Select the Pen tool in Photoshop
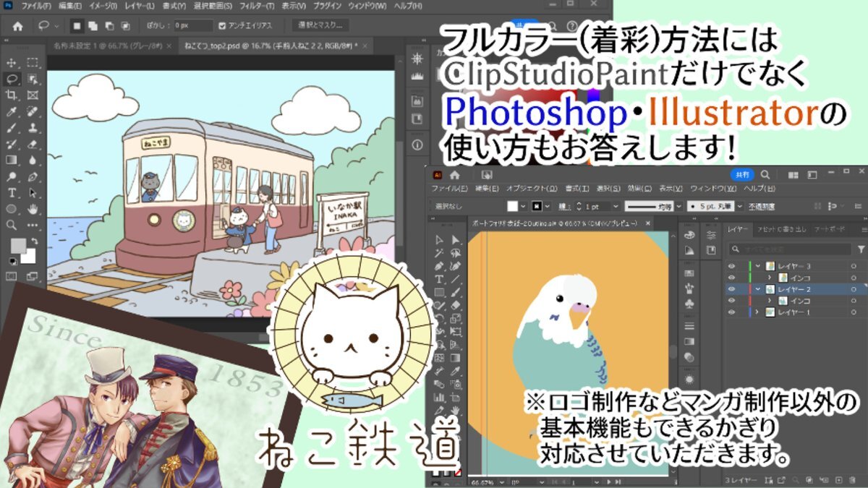The image size is (868, 488). coord(33,176)
